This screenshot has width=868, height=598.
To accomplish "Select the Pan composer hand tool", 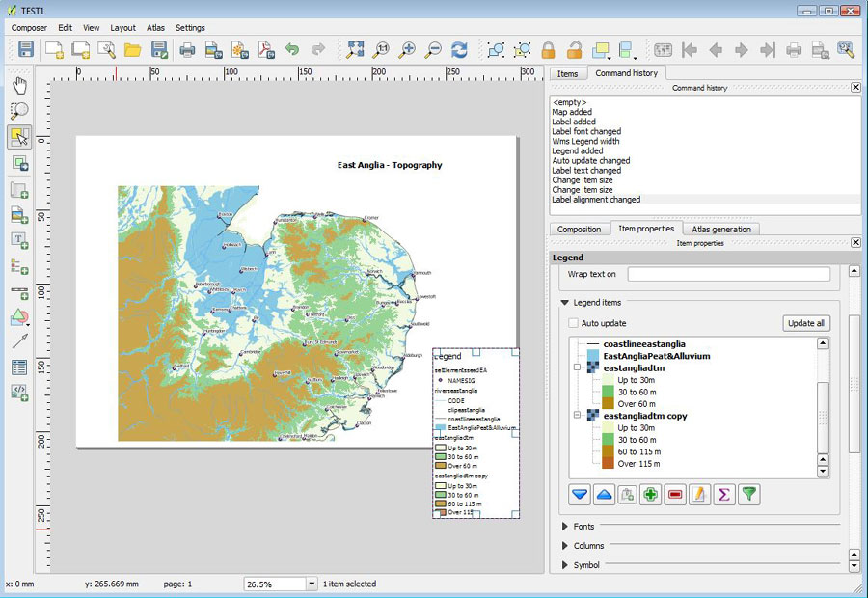I will (19, 85).
